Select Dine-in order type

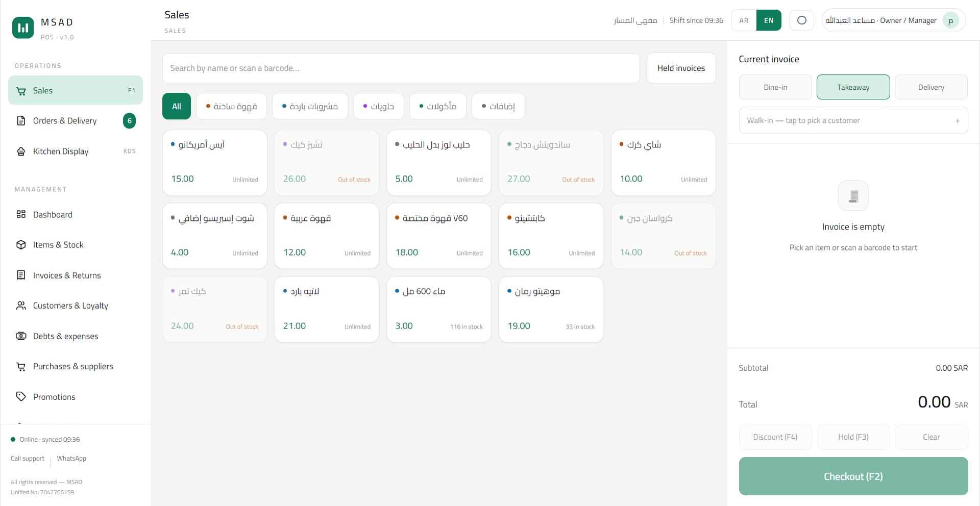pyautogui.click(x=775, y=87)
